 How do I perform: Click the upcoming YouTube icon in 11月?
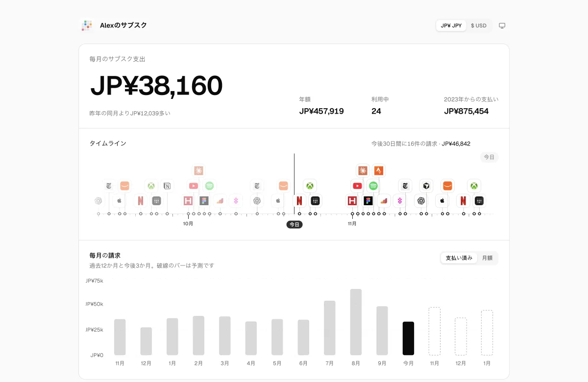pyautogui.click(x=357, y=186)
